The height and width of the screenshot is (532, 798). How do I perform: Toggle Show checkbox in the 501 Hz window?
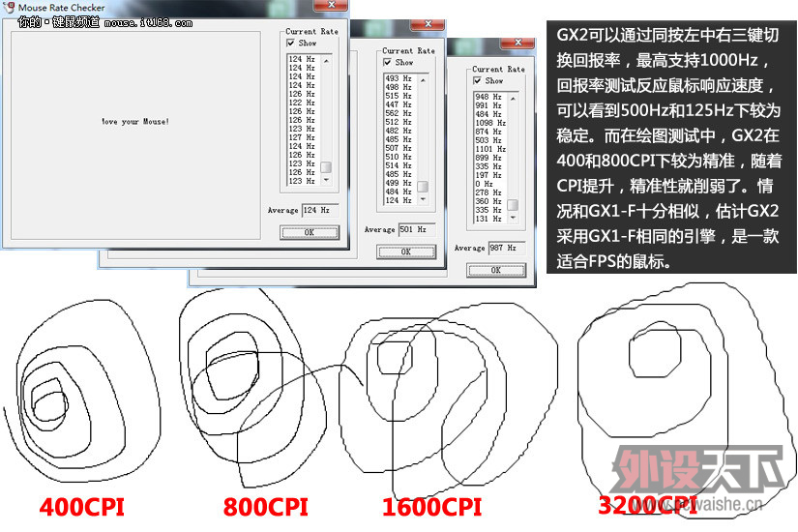click(387, 62)
